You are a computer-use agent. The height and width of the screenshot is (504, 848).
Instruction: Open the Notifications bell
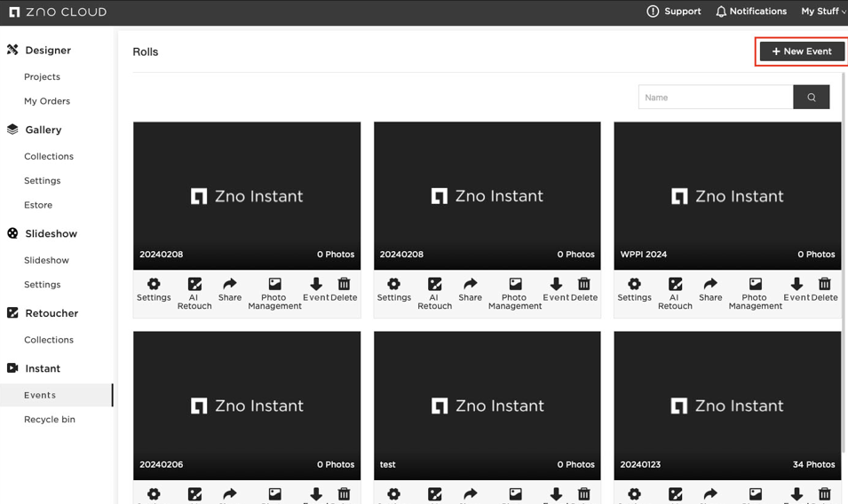click(x=751, y=12)
